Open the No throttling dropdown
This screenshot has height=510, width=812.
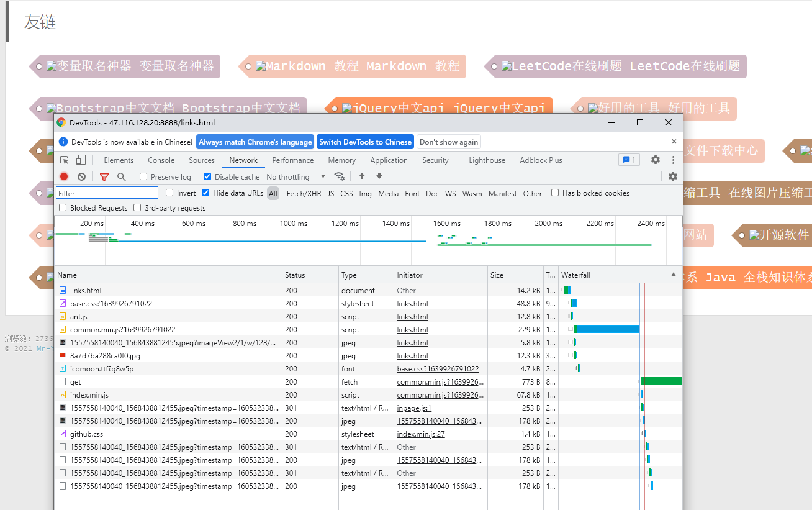pyautogui.click(x=295, y=177)
